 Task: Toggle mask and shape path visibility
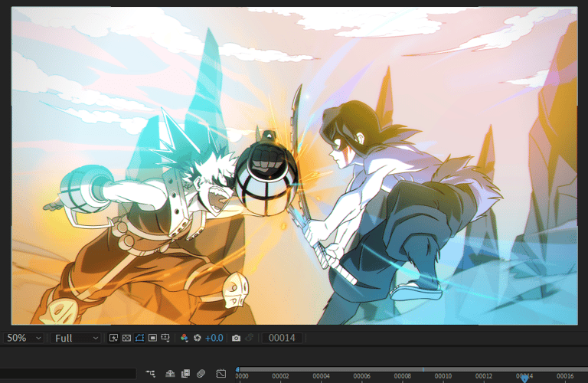tap(139, 338)
